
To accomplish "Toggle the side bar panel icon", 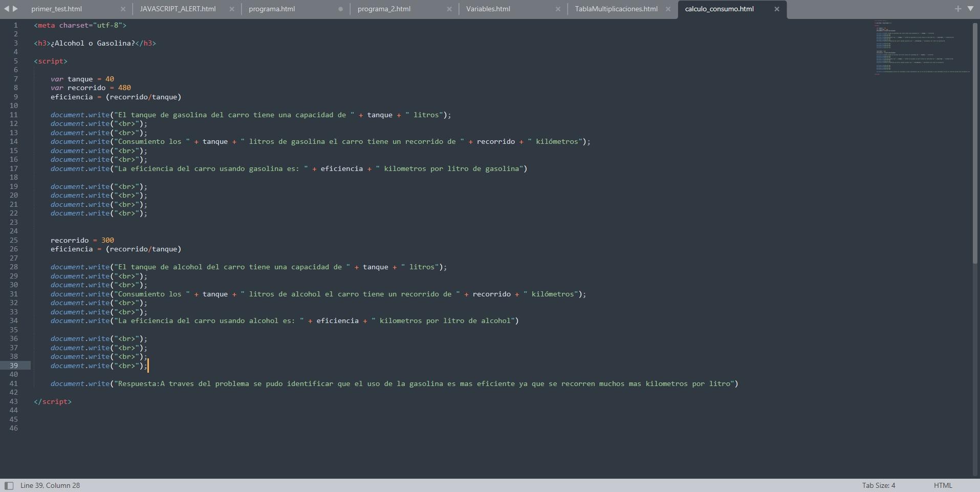I will [9, 485].
